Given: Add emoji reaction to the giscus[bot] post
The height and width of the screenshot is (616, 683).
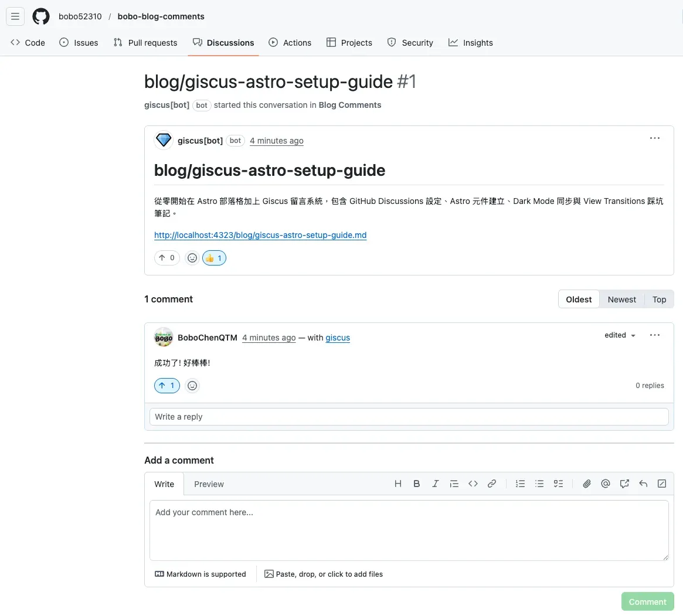Looking at the screenshot, I should click(x=192, y=258).
